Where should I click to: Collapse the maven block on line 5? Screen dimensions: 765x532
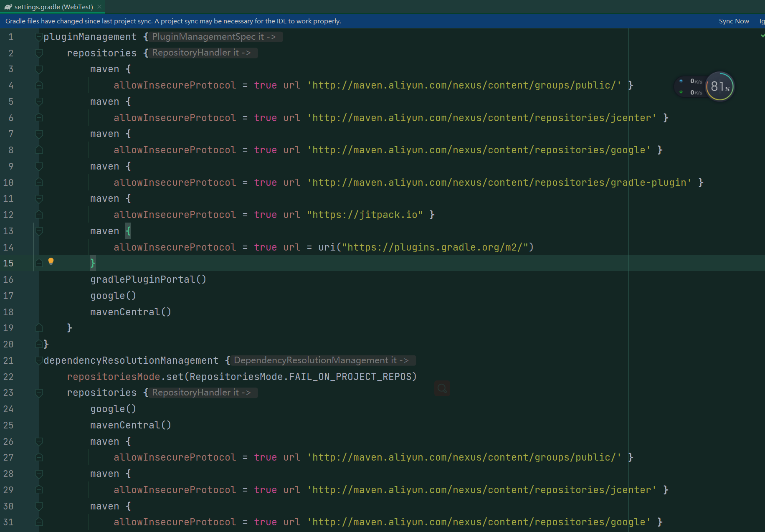click(39, 102)
